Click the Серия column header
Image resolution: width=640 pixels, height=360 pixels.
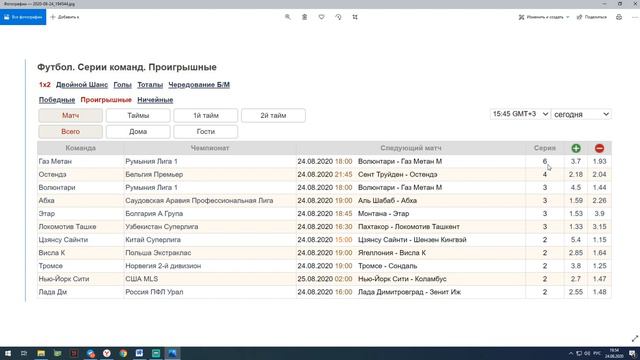click(544, 148)
